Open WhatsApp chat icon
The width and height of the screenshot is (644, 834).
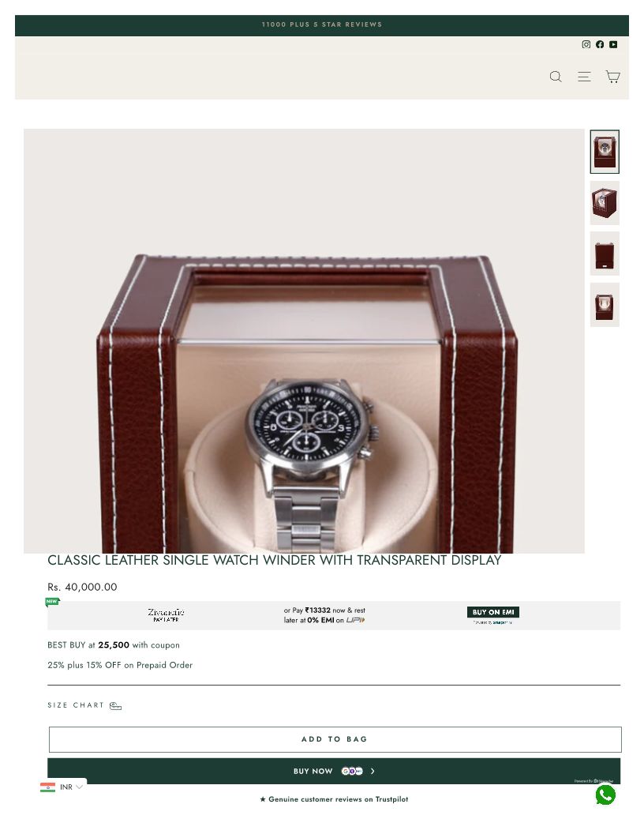click(x=605, y=795)
